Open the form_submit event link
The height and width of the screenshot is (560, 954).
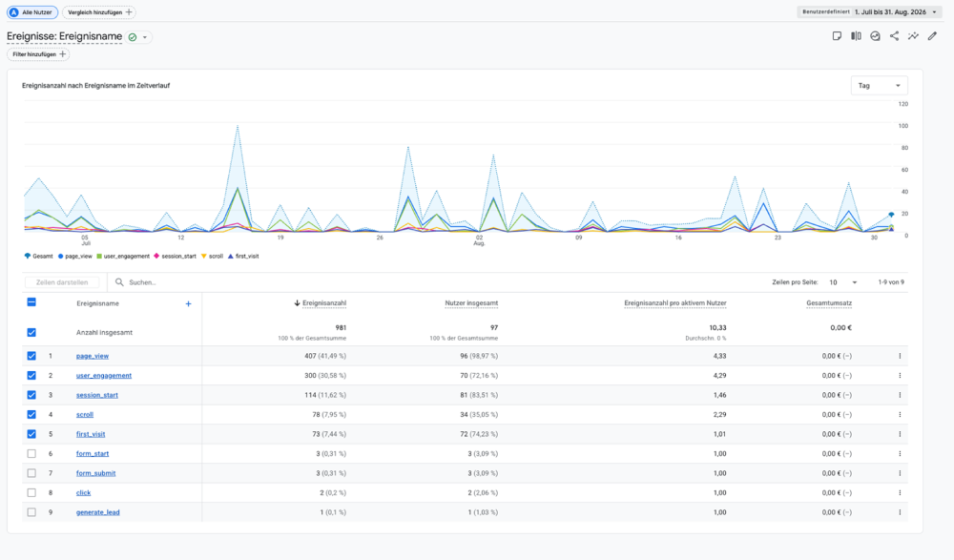coord(95,473)
